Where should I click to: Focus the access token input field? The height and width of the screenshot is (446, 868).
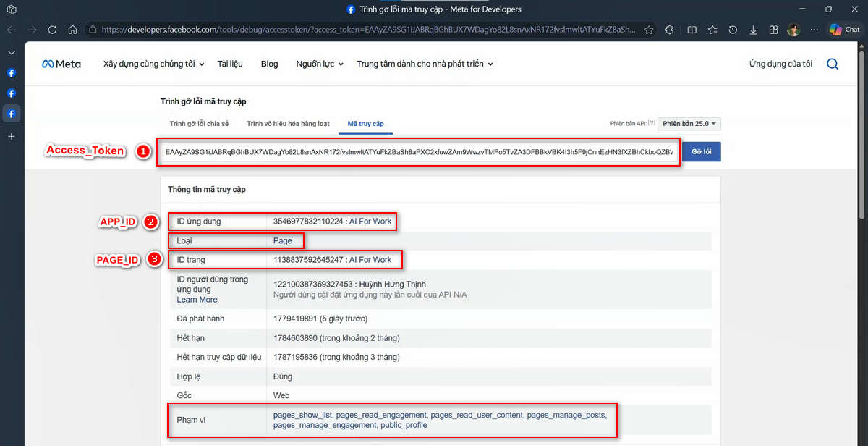click(419, 152)
